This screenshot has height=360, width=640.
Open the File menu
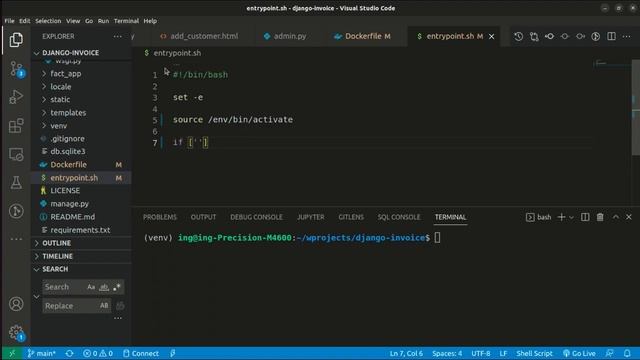tap(9, 21)
